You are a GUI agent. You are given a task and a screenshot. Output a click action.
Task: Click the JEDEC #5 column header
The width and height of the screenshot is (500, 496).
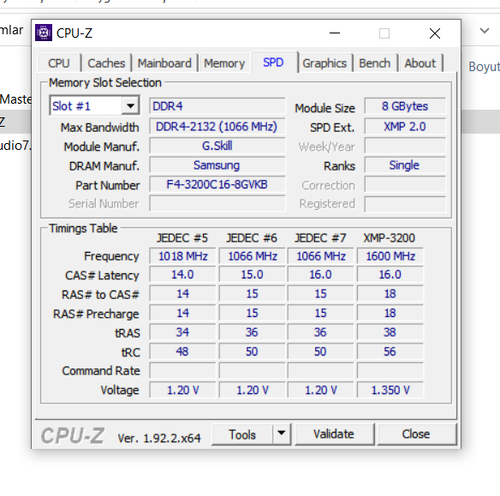tap(182, 238)
